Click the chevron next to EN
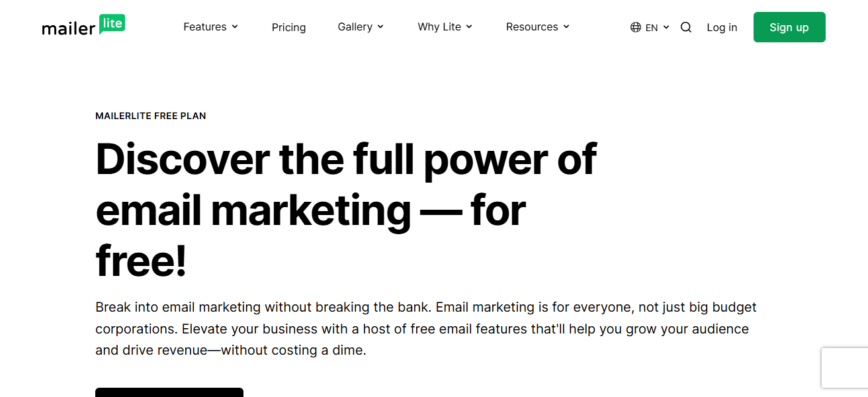Viewport: 868px width, 397px height. point(666,27)
